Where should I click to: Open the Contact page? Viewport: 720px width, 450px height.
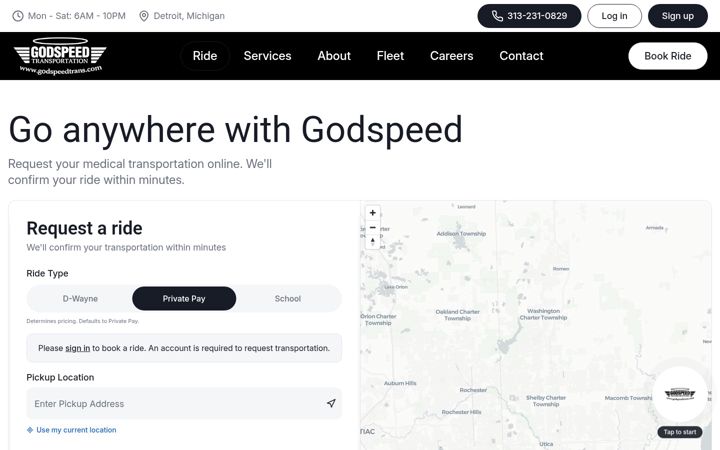521,56
